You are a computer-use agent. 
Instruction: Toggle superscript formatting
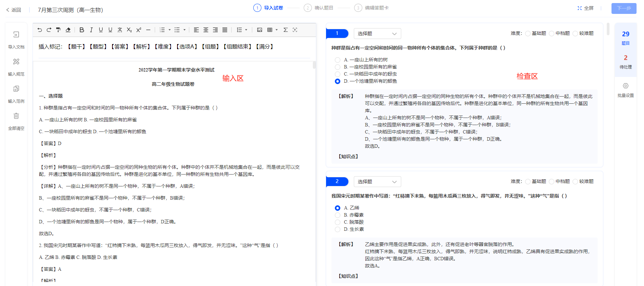[138, 30]
